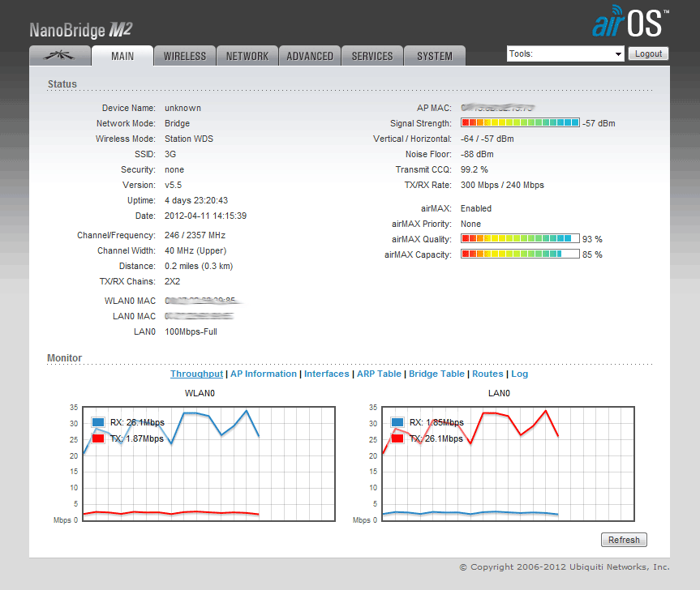Click the Noise Floor value '-88 dBm'
700x590 pixels.
click(477, 154)
